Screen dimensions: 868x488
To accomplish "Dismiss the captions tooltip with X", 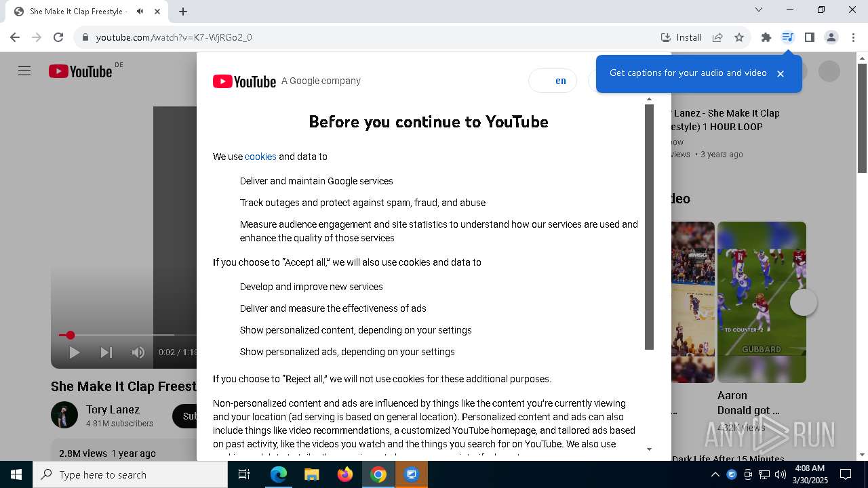I will 781,73.
